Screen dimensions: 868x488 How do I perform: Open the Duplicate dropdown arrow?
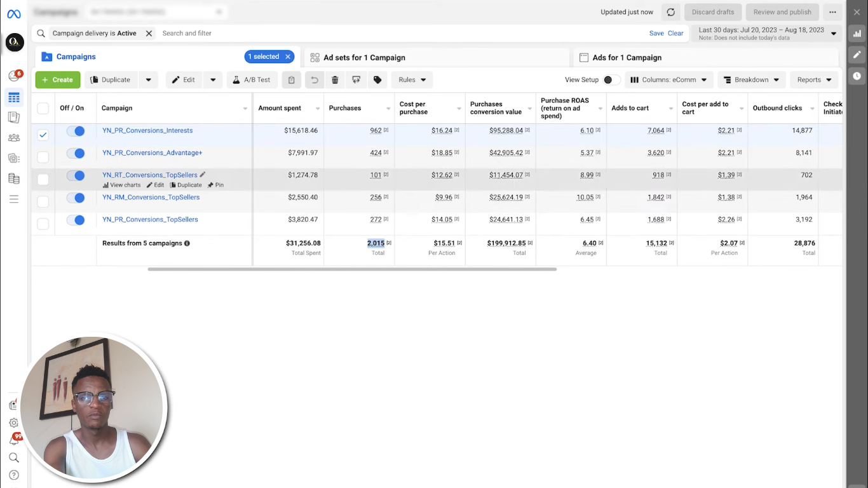tap(149, 80)
